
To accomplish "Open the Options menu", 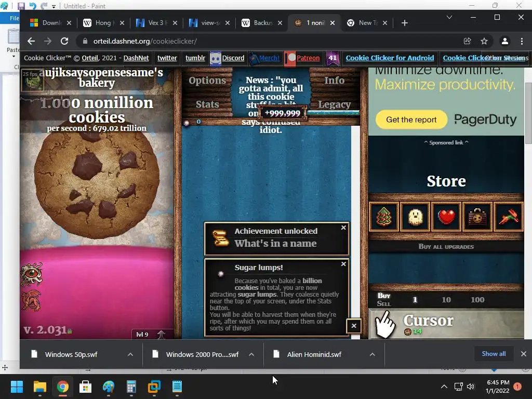I will pyautogui.click(x=207, y=81).
